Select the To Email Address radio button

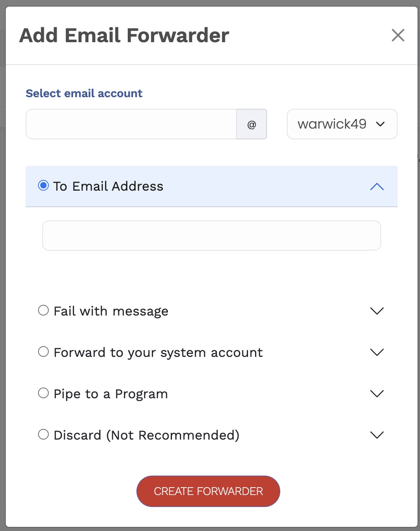[x=43, y=186]
